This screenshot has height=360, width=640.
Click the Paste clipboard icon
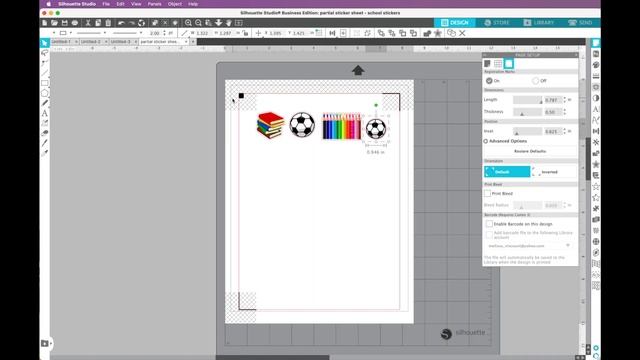click(108, 23)
